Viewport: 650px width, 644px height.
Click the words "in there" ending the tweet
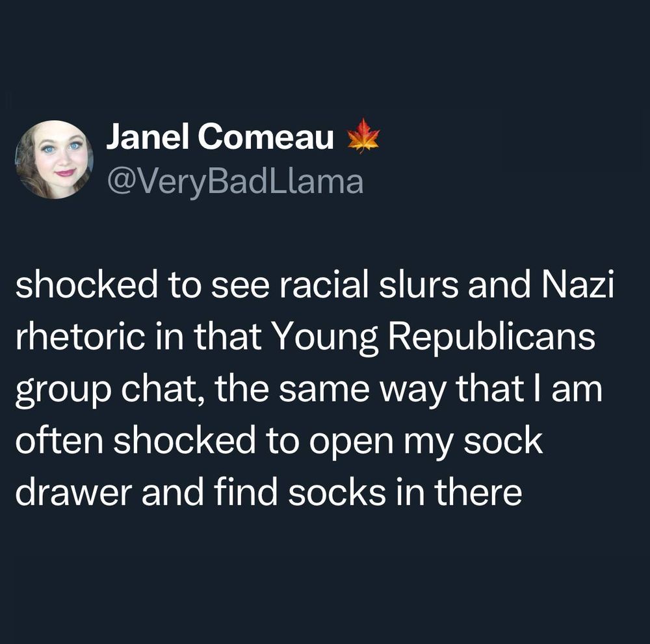(x=459, y=493)
